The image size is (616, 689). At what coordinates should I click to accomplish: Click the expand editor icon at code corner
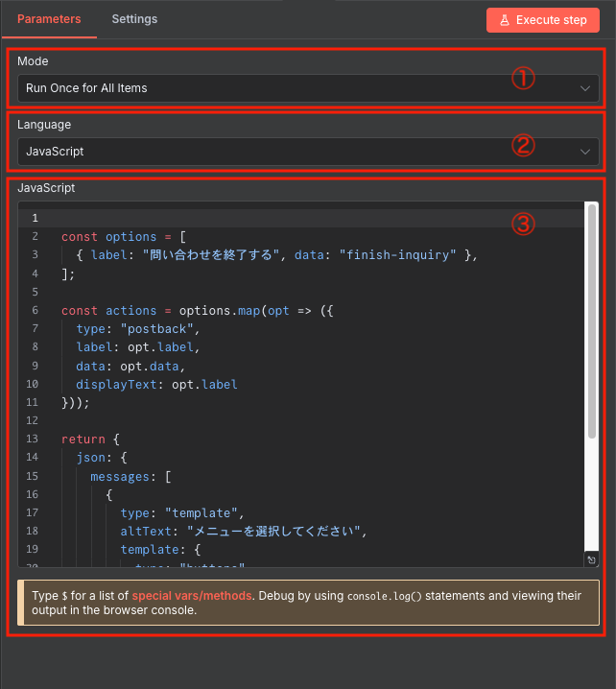point(591,559)
